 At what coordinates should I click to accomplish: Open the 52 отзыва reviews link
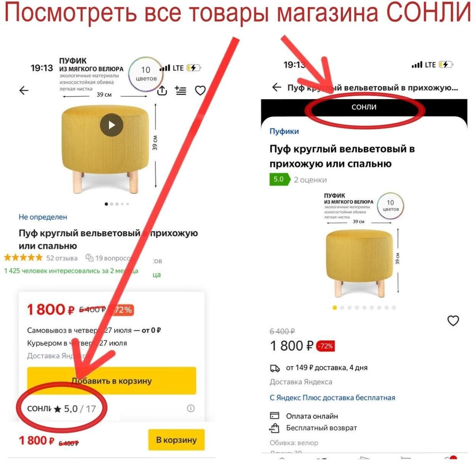(62, 258)
